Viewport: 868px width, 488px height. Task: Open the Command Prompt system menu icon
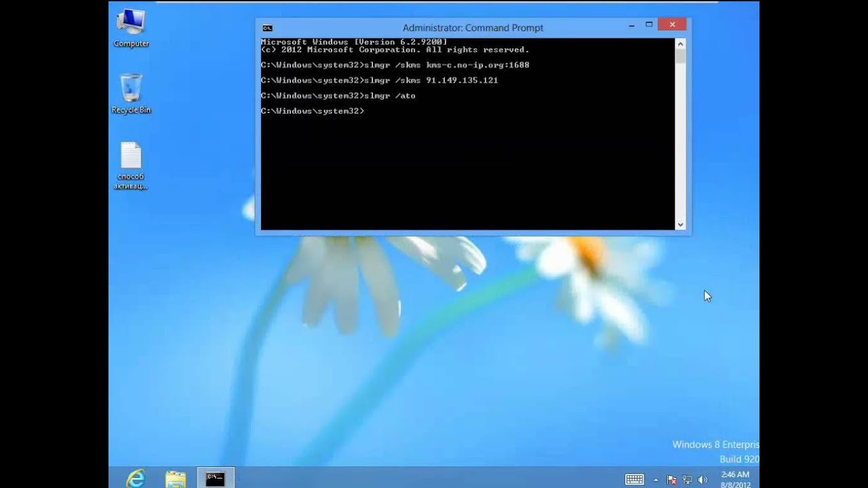pyautogui.click(x=267, y=28)
